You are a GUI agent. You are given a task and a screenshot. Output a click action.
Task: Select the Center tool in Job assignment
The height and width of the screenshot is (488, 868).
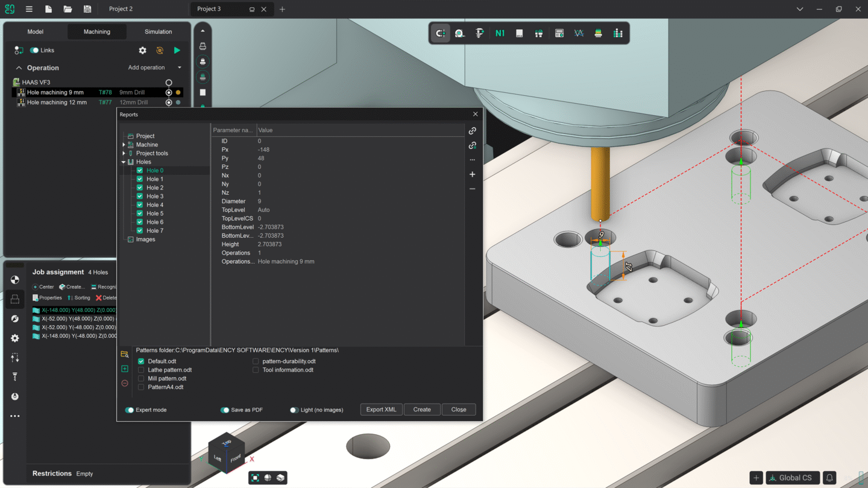click(43, 287)
